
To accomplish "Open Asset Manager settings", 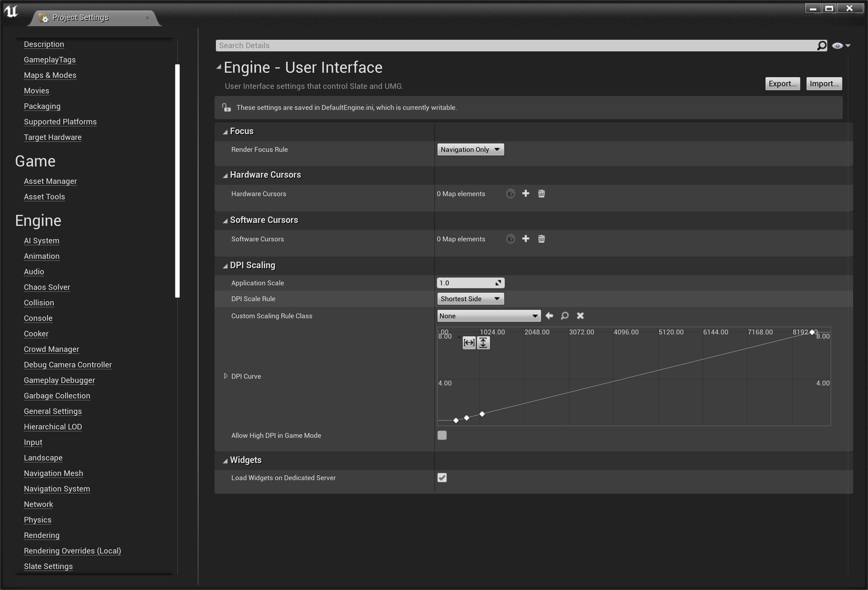I will [x=51, y=181].
